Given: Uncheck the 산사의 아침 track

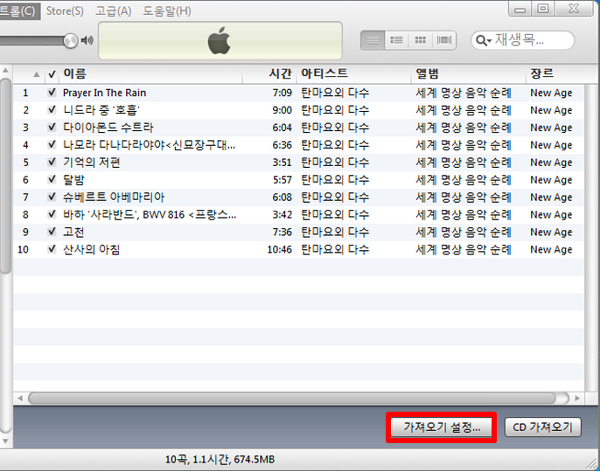Looking at the screenshot, I should tap(52, 250).
